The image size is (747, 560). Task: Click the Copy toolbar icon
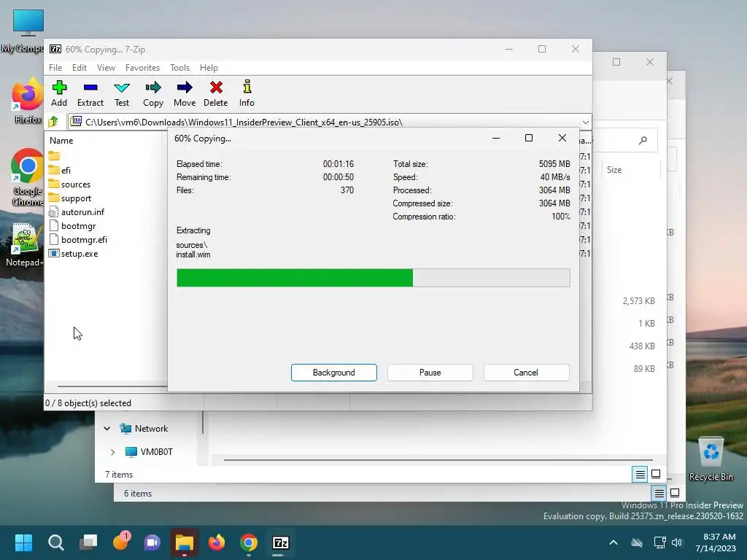tap(153, 93)
